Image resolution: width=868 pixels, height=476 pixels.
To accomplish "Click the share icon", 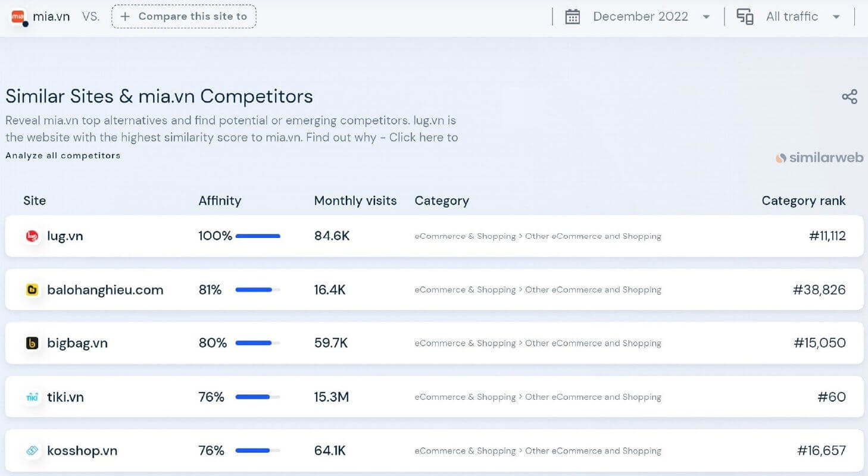I will [x=850, y=97].
